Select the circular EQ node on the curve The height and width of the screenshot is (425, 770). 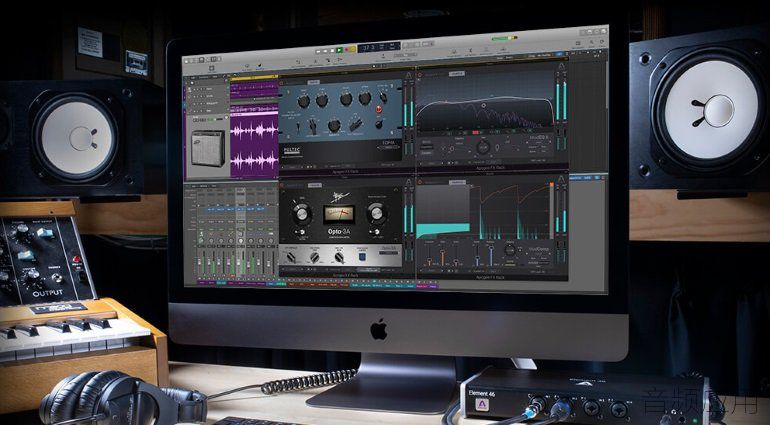483,105
